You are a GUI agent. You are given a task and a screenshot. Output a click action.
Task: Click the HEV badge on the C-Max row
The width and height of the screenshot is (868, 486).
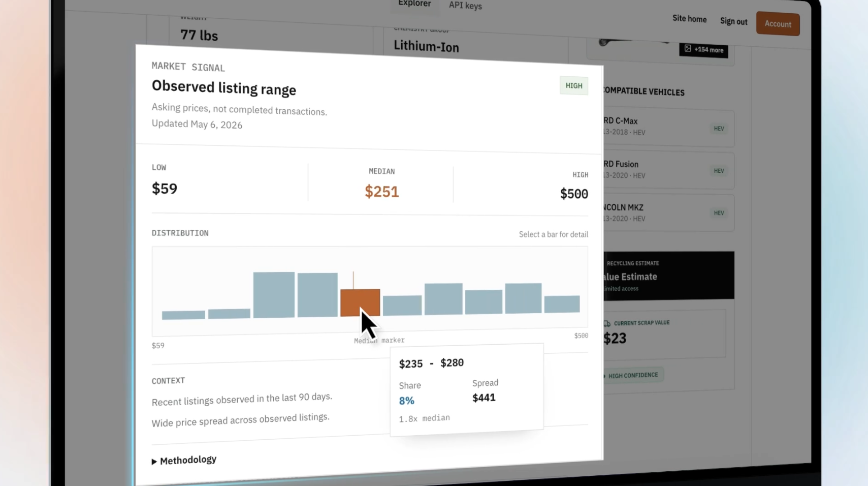tap(719, 129)
